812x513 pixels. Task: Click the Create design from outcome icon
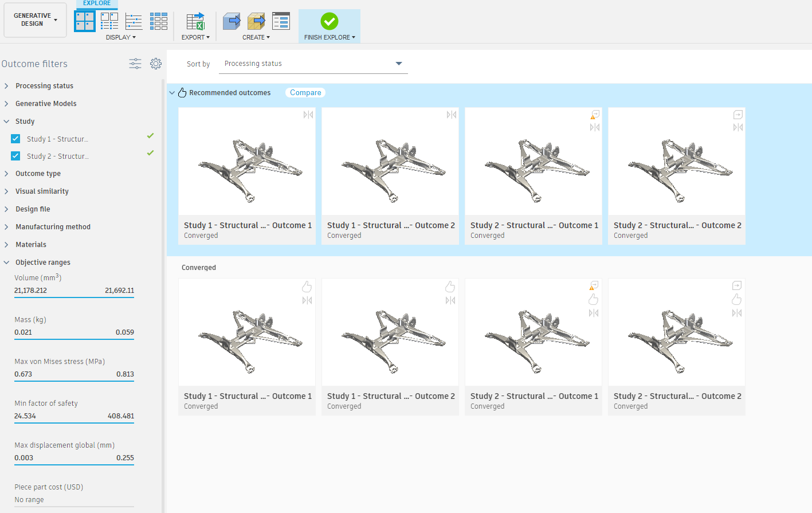pyautogui.click(x=232, y=21)
